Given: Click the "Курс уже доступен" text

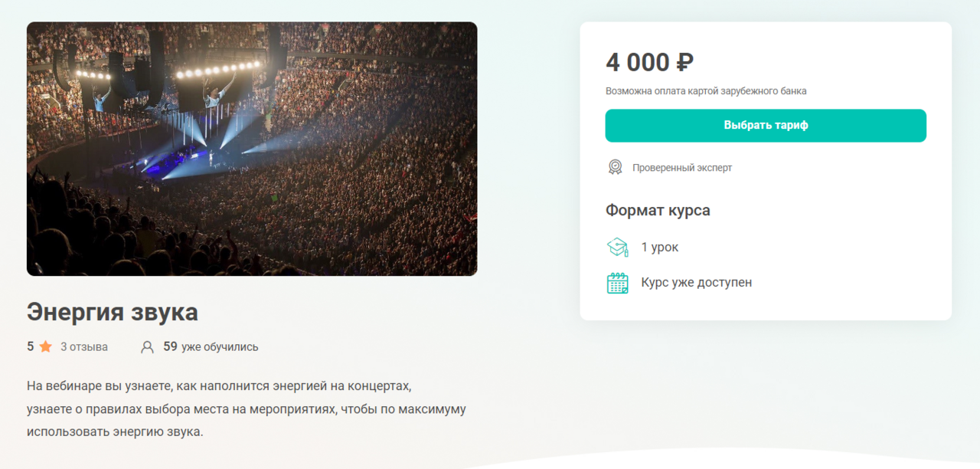Looking at the screenshot, I should pos(697,283).
